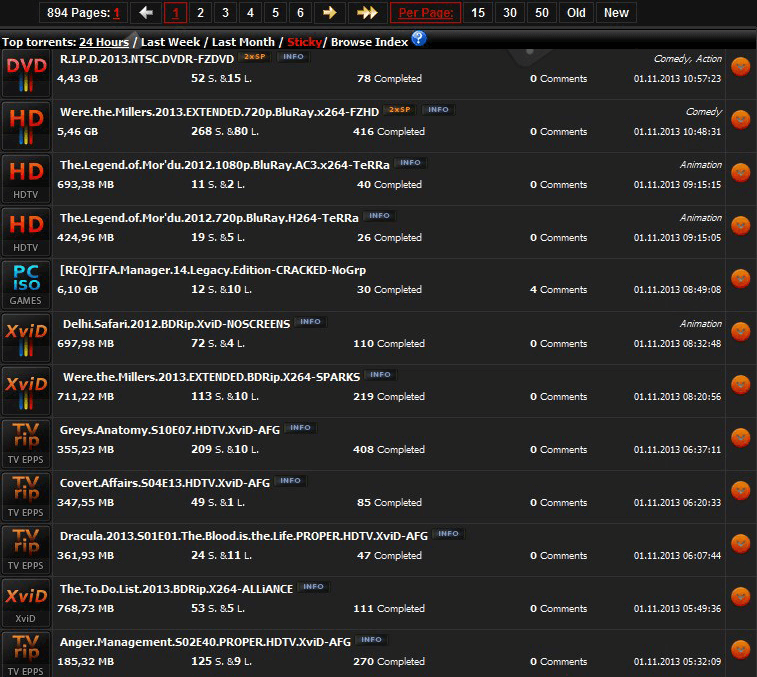Download Greys.Anatomy via orange arrow

click(x=740, y=437)
